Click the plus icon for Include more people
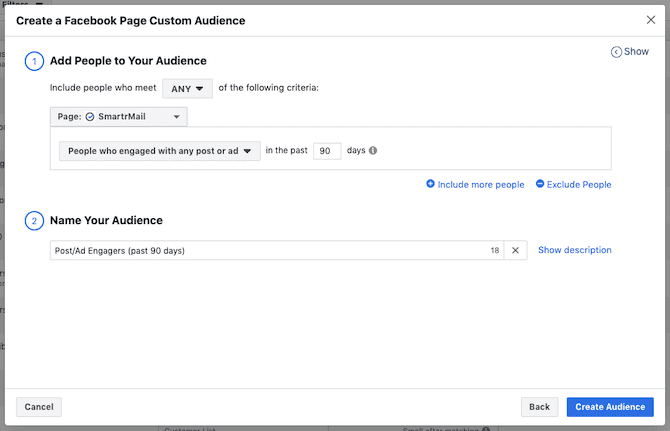Image resolution: width=670 pixels, height=431 pixels. [431, 185]
